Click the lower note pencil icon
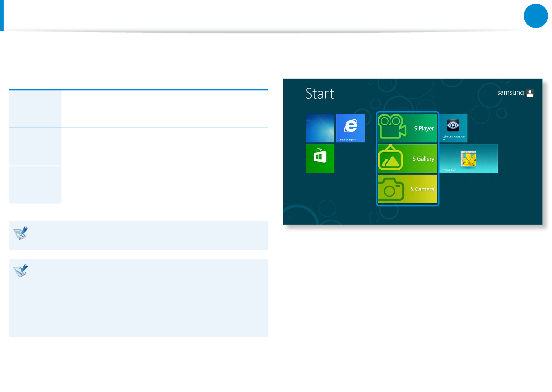552x392 pixels. (21, 270)
